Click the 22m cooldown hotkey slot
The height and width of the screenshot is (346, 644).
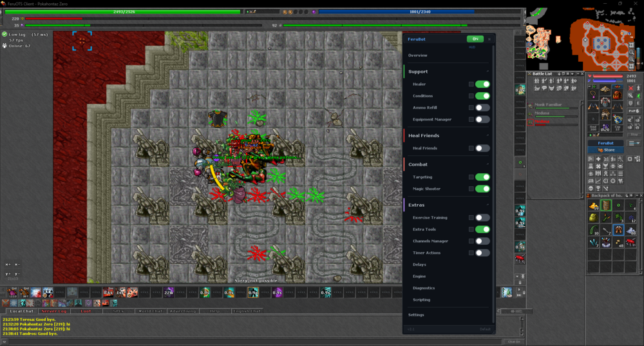click(168, 293)
